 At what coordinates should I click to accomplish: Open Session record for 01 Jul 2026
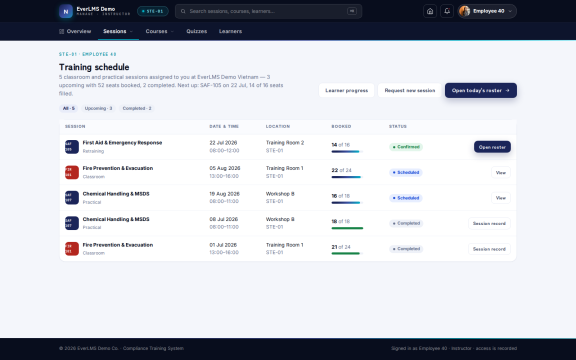[x=489, y=249]
